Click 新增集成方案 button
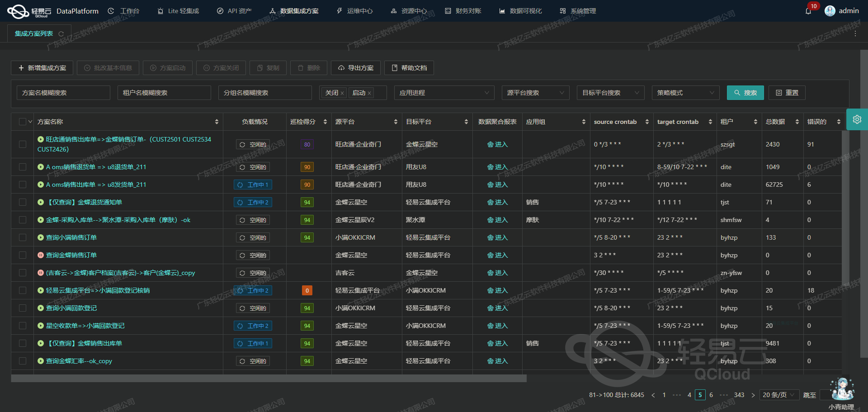 [42, 68]
